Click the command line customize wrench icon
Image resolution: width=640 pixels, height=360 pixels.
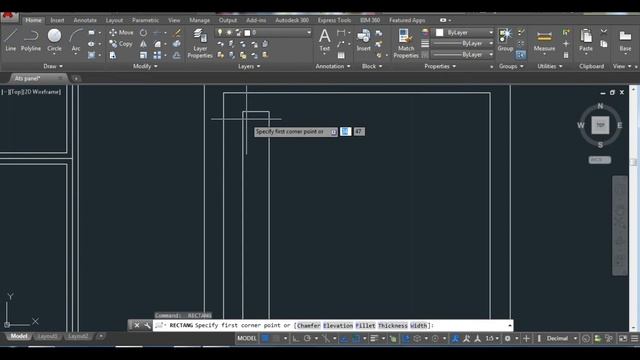click(x=147, y=325)
